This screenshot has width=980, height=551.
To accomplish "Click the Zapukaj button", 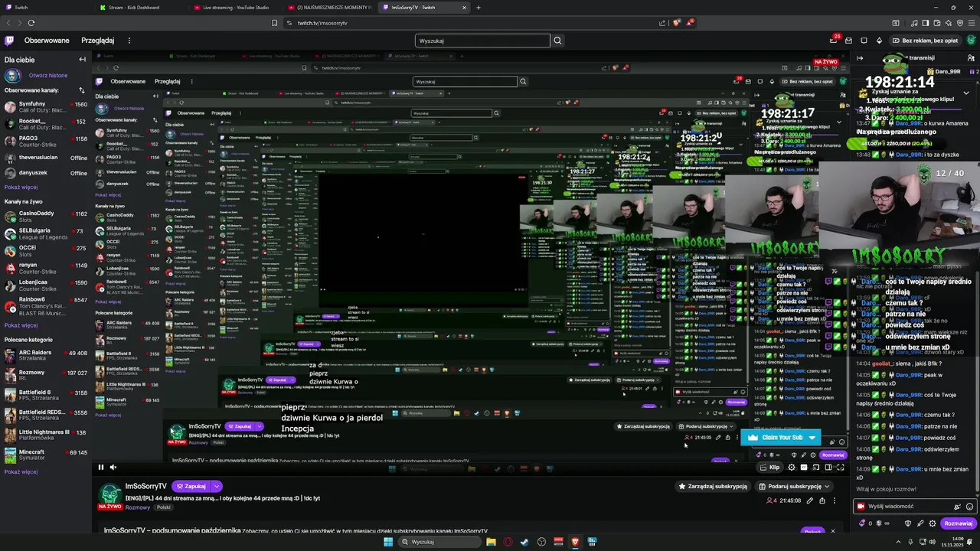I will click(191, 486).
